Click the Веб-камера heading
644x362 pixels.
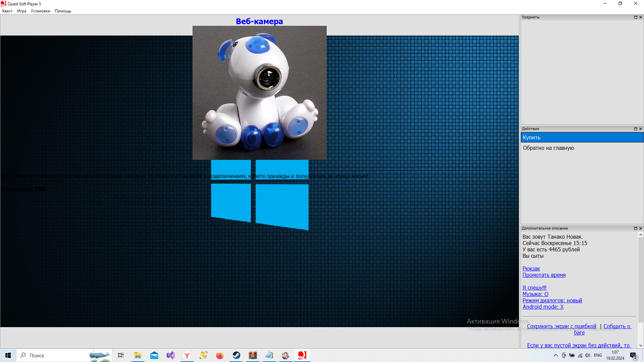click(x=259, y=21)
